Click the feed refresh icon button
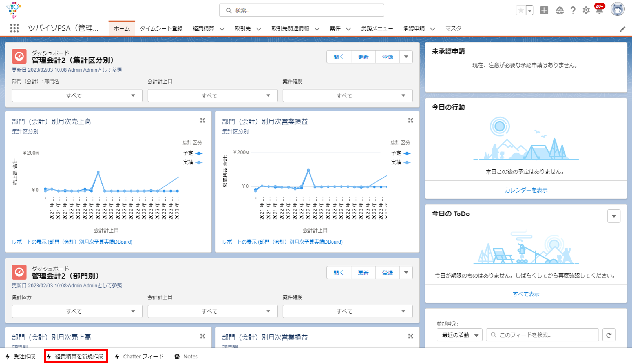 click(x=609, y=335)
